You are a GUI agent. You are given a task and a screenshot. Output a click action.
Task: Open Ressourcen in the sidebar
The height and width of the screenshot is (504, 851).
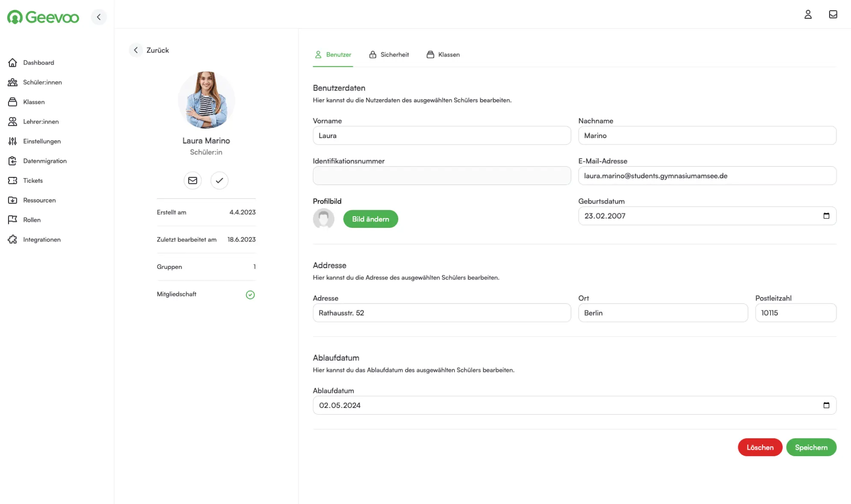[39, 200]
